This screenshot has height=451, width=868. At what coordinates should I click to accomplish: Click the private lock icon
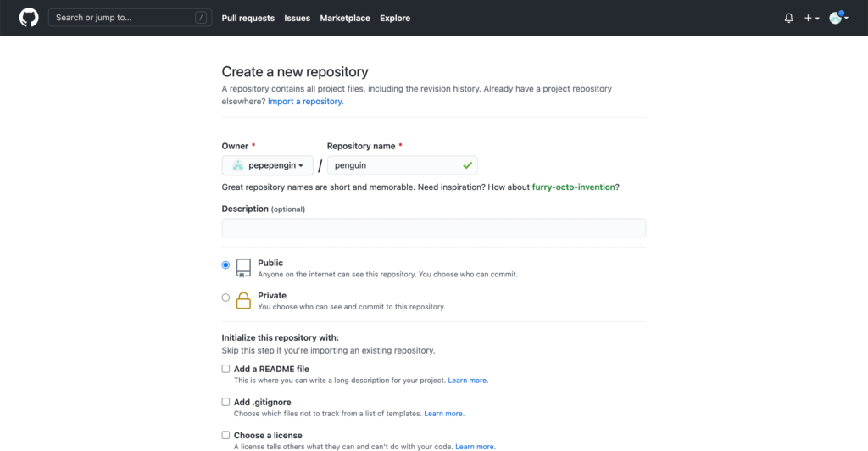pos(243,300)
